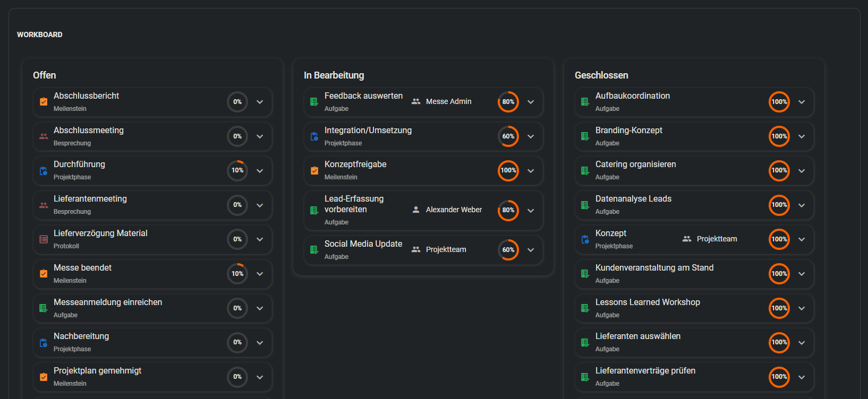Open the Lieferantenmeeting card title
This screenshot has width=868, height=399.
click(90, 199)
